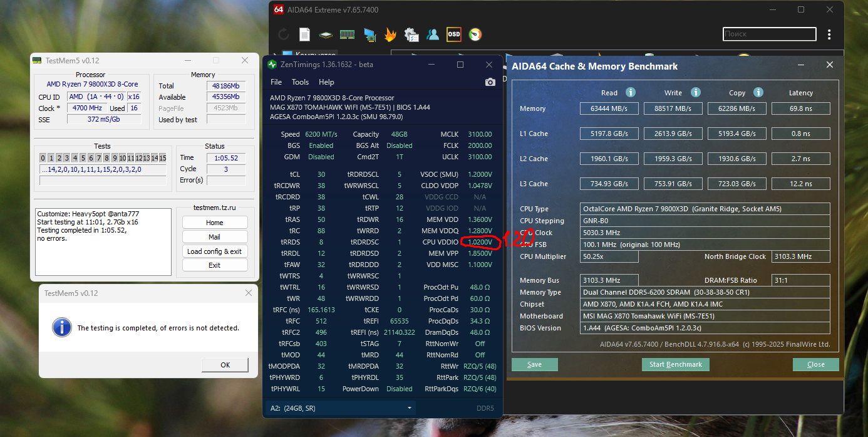
Task: Click test cell 8 in TestMem5 Tests
Action: 106,158
